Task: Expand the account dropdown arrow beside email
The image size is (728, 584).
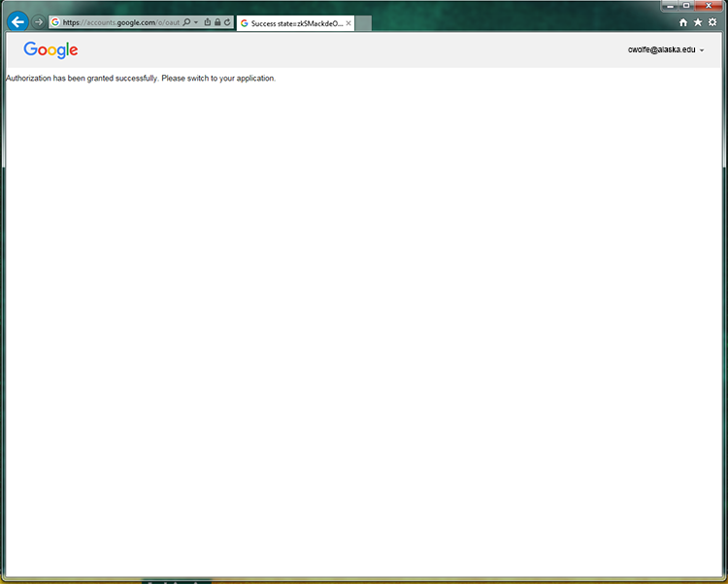Action: 702,50
